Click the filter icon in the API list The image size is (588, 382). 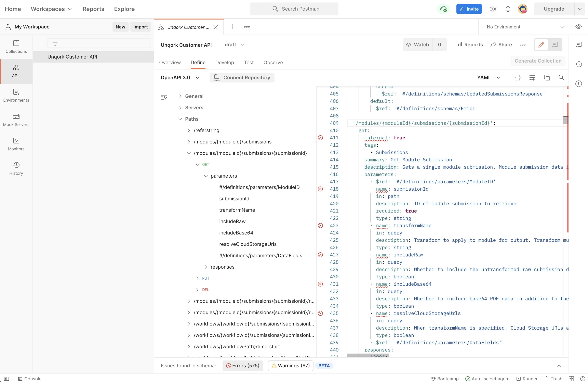coord(55,43)
